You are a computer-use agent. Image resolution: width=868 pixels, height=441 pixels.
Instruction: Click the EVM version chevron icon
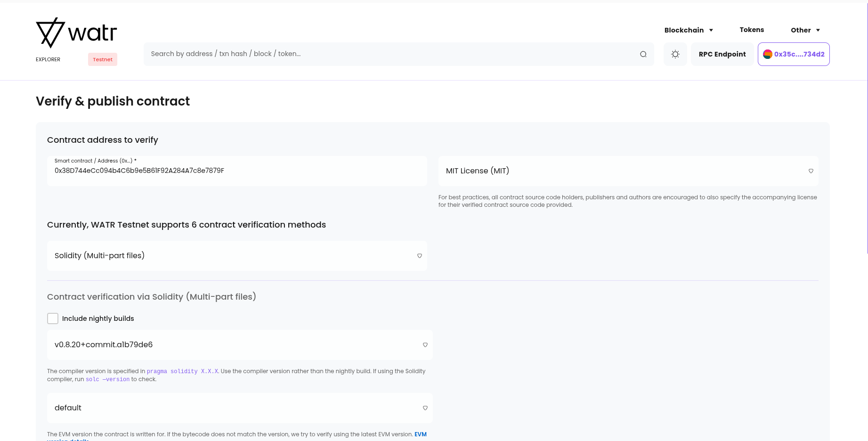(x=425, y=408)
